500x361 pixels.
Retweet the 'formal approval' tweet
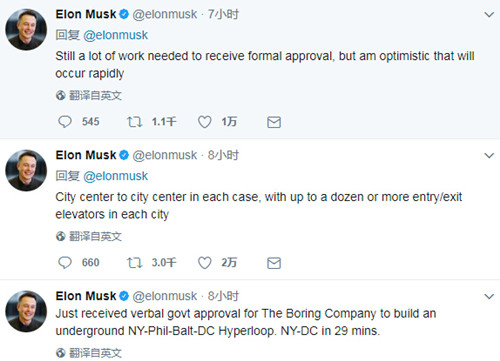tap(134, 122)
